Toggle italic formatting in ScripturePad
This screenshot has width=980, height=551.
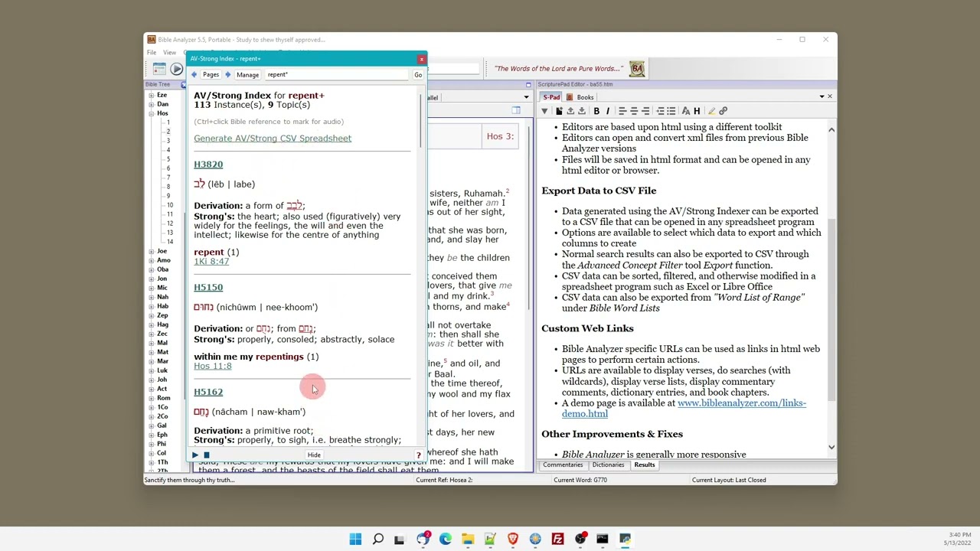coord(608,111)
